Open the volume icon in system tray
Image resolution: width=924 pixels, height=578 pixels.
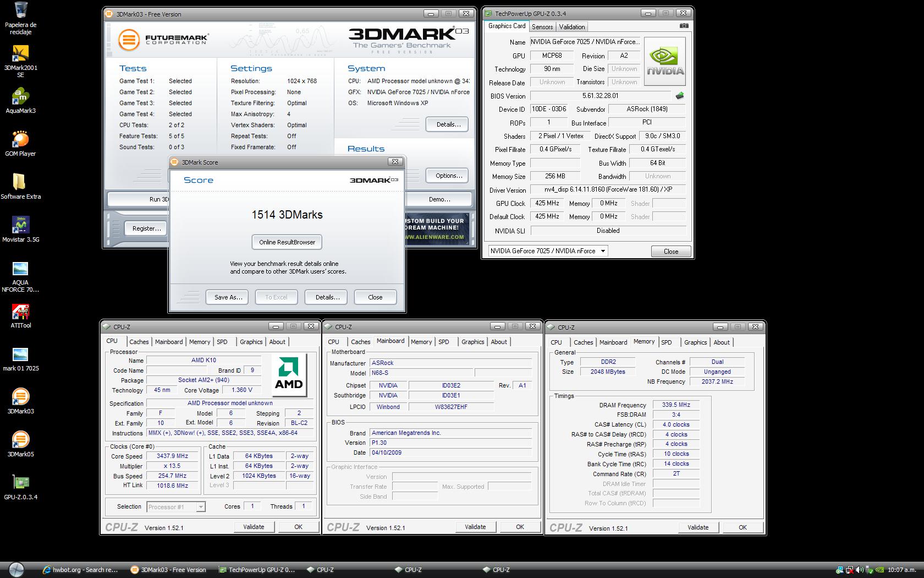860,570
